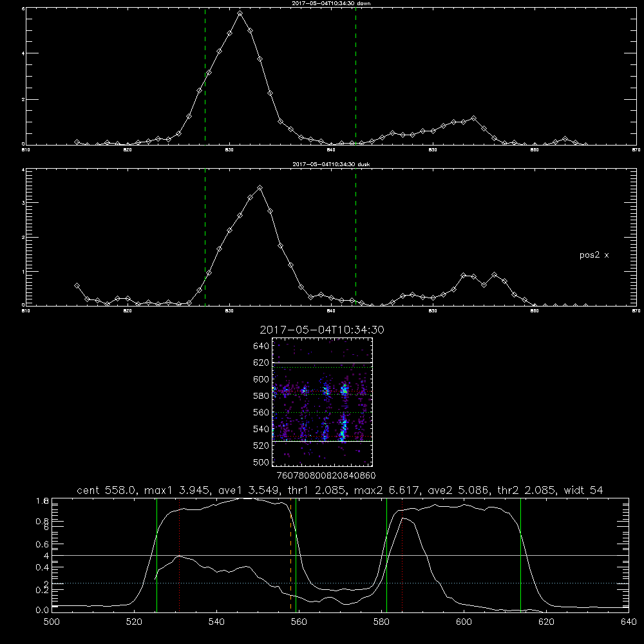The image size is (644, 644).
Task: Click the left green dashed line in dusk plot
Action: point(205,237)
